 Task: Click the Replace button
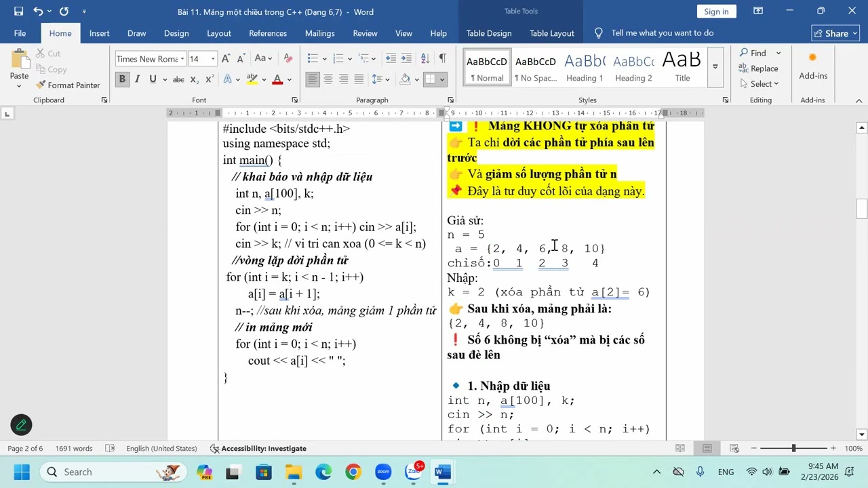(758, 68)
